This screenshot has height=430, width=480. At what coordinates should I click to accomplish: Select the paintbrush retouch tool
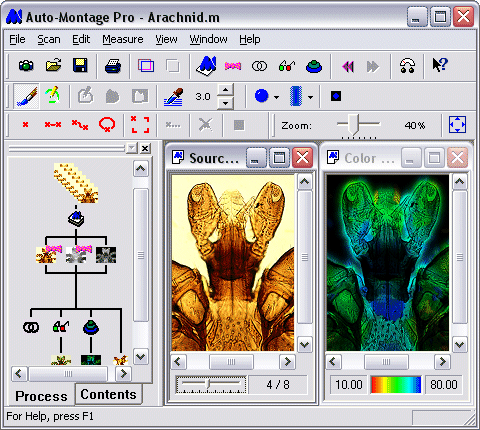pyautogui.click(x=27, y=96)
